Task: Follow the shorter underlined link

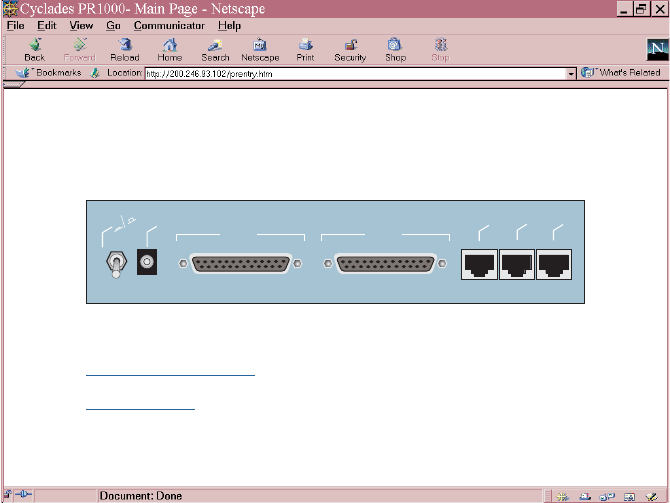Action: (140, 409)
